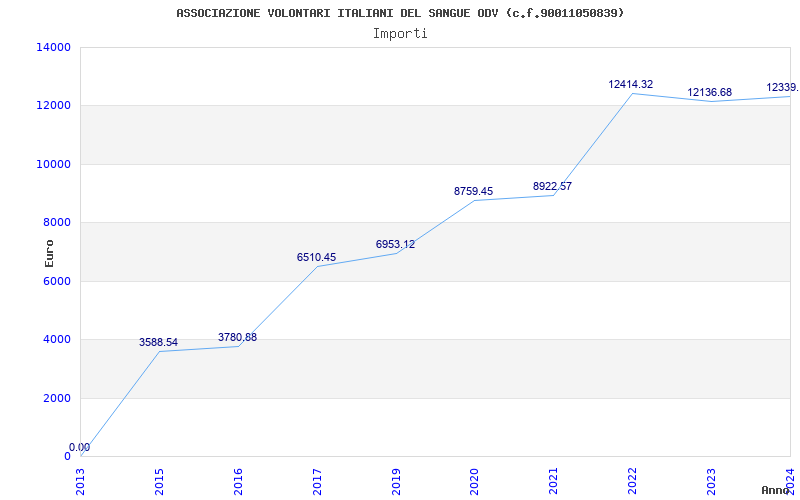Select the 8922.57 data label
This screenshot has width=800, height=500.
(553, 186)
